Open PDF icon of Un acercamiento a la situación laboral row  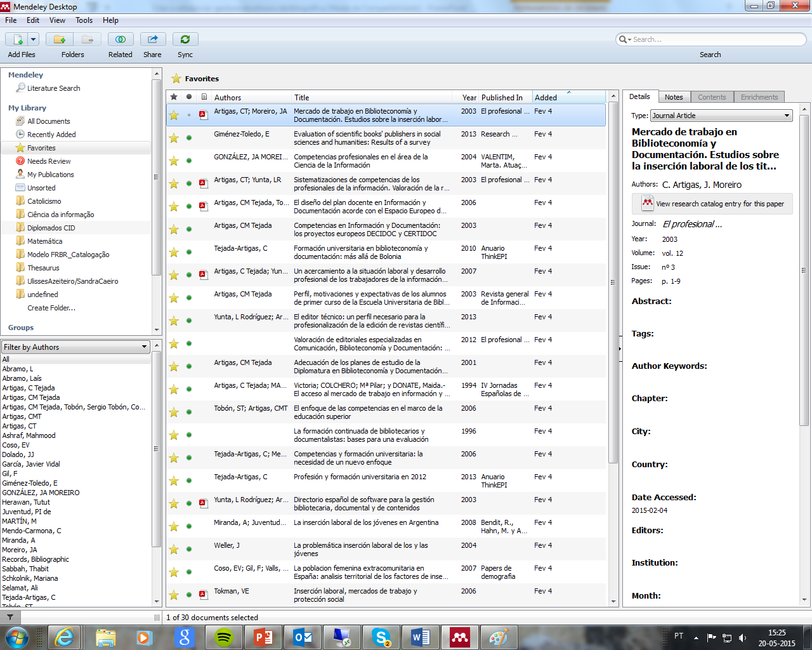coord(204,275)
